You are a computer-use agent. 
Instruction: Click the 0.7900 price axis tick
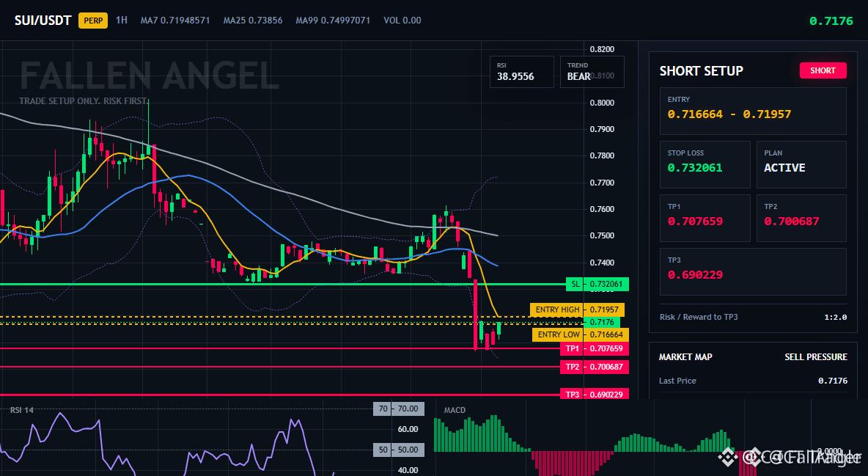(x=602, y=129)
